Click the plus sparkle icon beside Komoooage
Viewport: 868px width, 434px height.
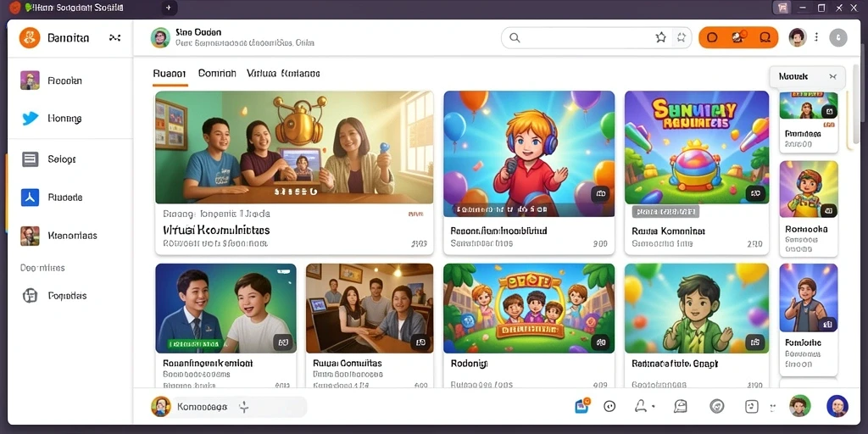pos(243,407)
